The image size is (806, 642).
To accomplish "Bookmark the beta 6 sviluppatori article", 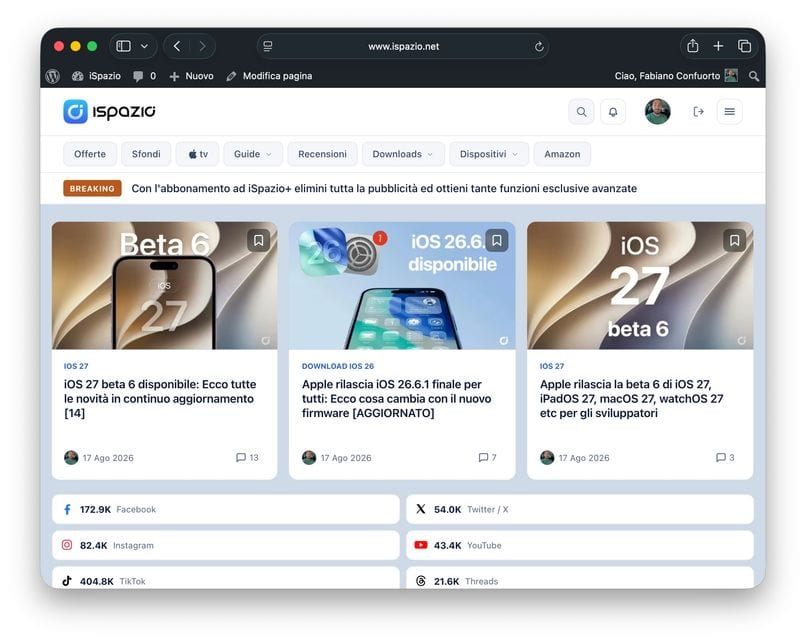I will click(735, 241).
